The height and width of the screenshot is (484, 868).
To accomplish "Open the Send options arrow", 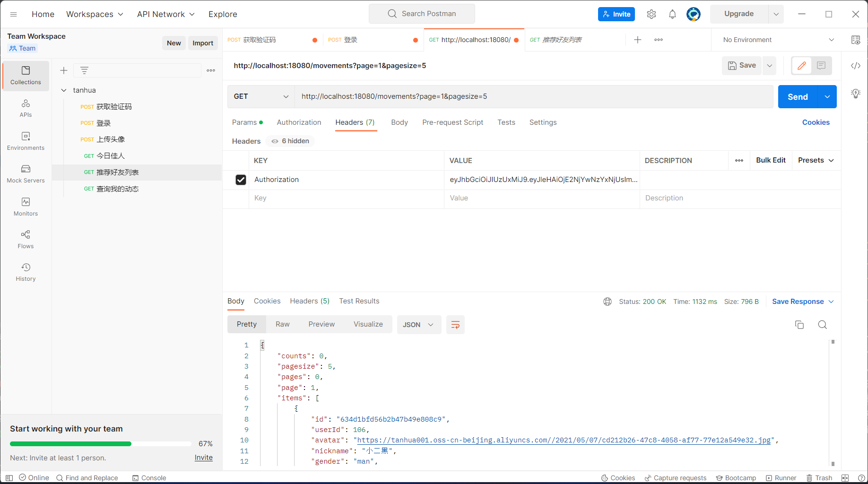I will click(x=827, y=96).
